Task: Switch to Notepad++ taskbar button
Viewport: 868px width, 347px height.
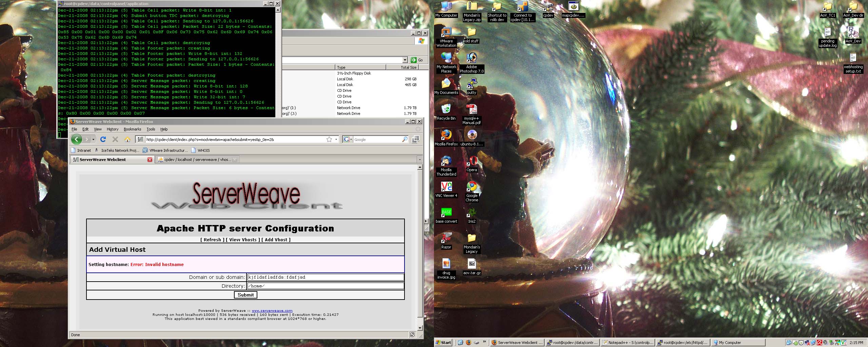Action: (x=628, y=343)
